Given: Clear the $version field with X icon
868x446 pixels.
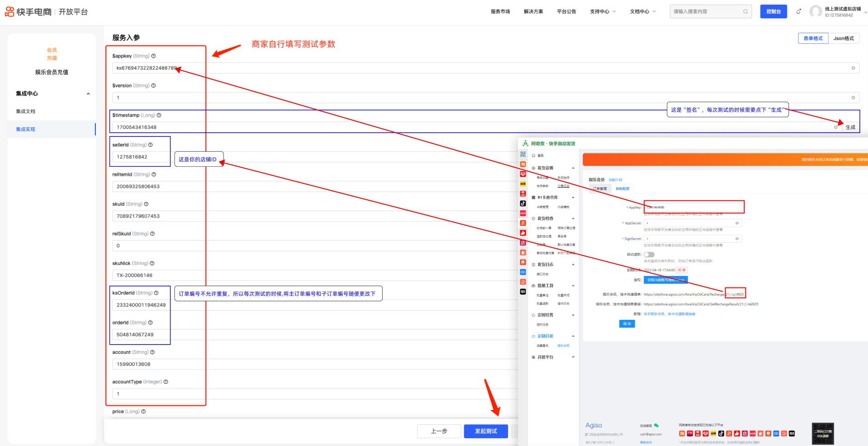Looking at the screenshot, I should pos(853,98).
